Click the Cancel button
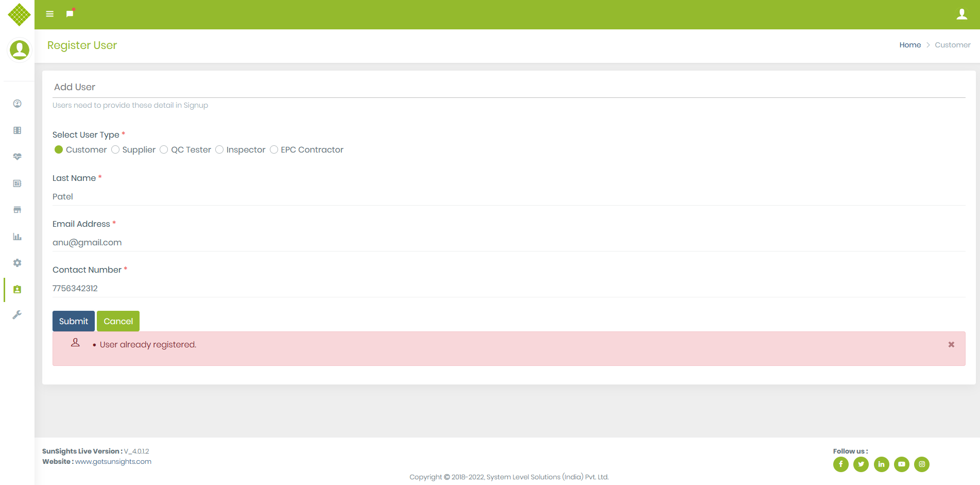This screenshot has width=980, height=485. coord(118,321)
